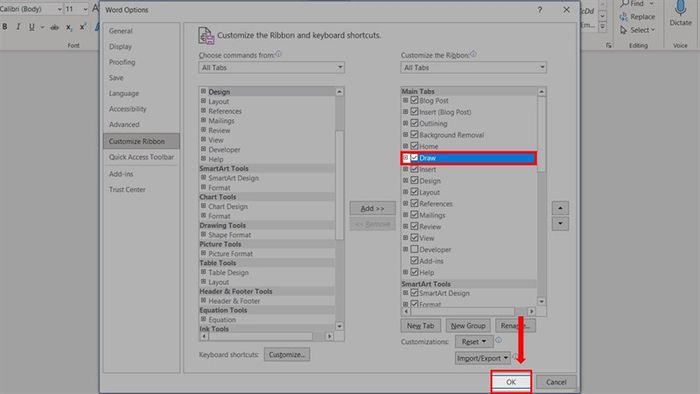Toggle the Home tab checkbox
The width and height of the screenshot is (700, 394).
pyautogui.click(x=414, y=145)
